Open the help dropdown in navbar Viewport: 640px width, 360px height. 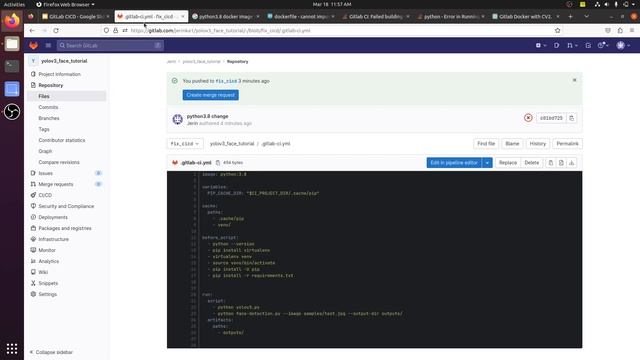tap(603, 45)
